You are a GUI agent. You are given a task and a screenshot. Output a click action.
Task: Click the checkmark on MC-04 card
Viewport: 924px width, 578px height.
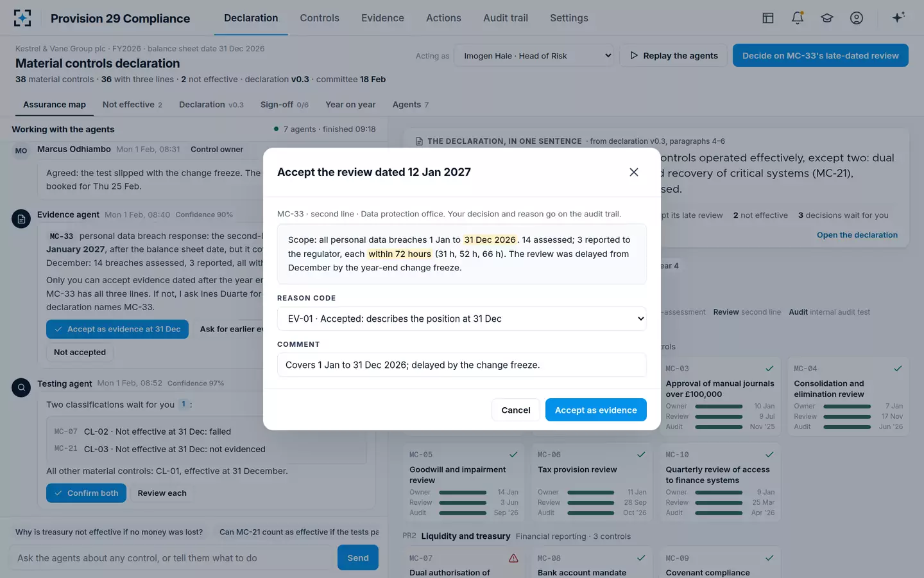tap(898, 369)
